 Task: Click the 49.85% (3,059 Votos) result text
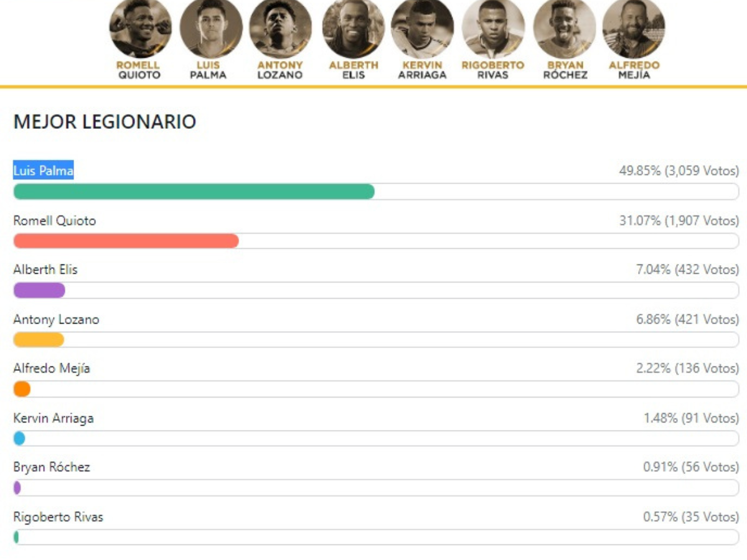tap(679, 171)
